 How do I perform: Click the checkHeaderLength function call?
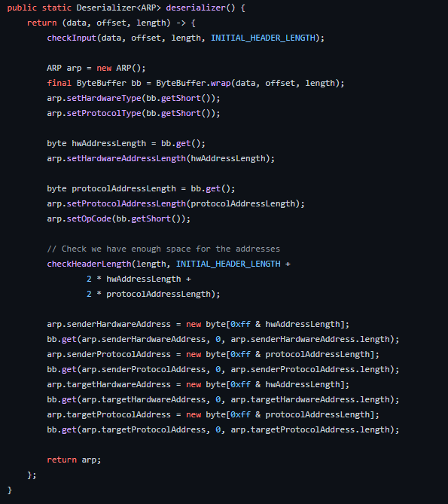click(x=89, y=264)
